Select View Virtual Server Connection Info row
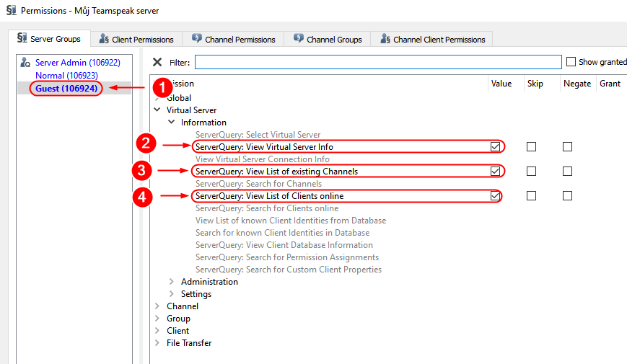 point(263,159)
